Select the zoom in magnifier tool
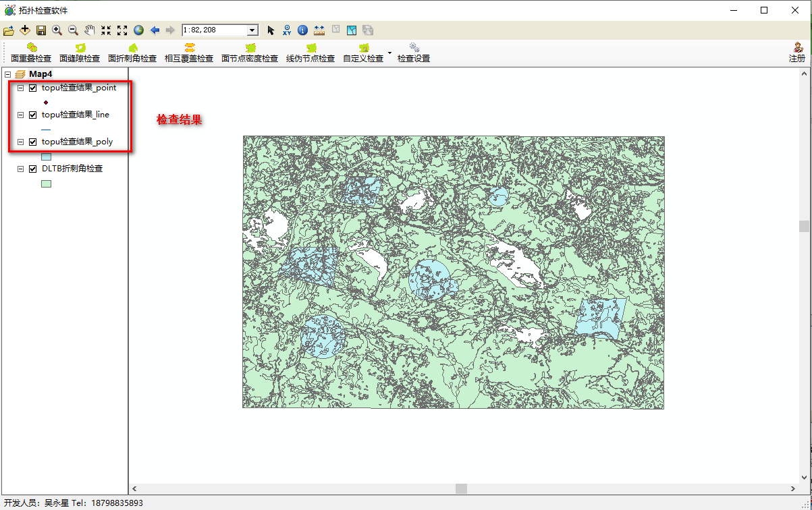 57,30
